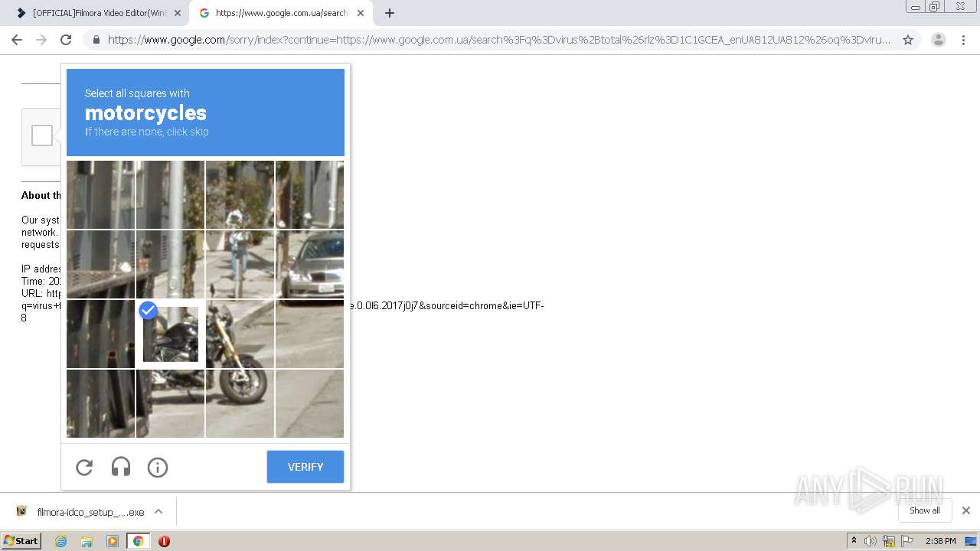
Task: Open Windows Explorer folder in taskbar
Action: 87,541
